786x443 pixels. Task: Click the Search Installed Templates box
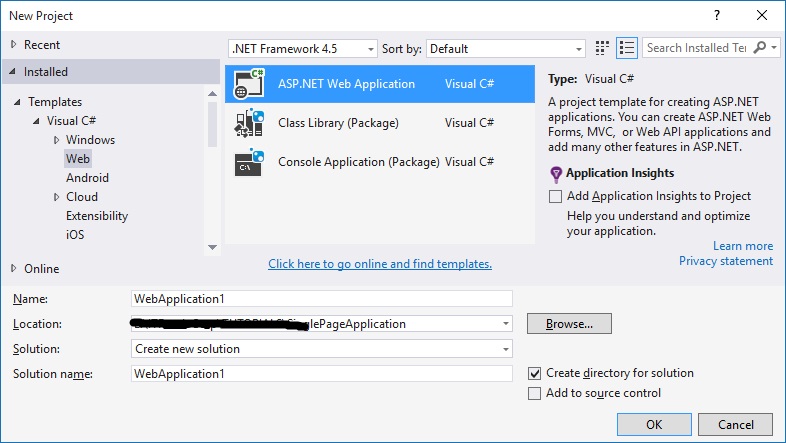coord(697,48)
